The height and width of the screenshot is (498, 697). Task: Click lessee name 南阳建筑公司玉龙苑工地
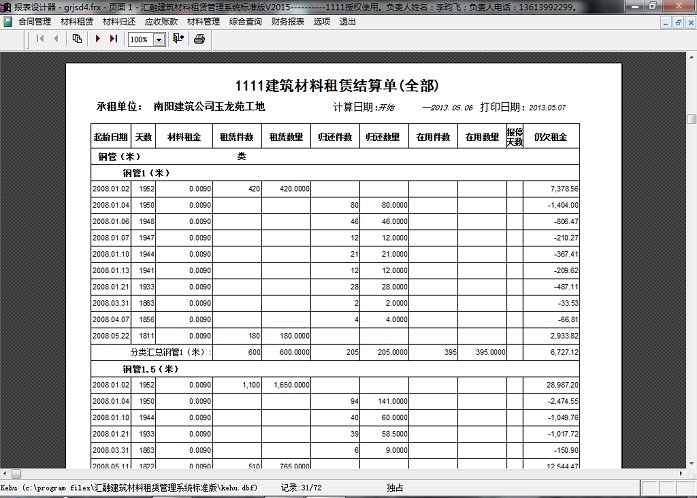point(209,107)
